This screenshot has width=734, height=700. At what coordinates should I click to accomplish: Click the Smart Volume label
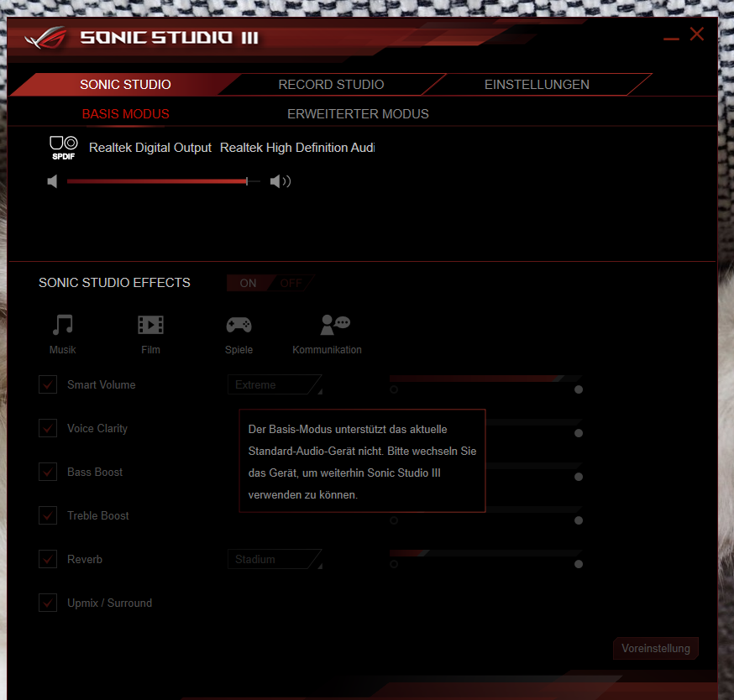point(101,384)
